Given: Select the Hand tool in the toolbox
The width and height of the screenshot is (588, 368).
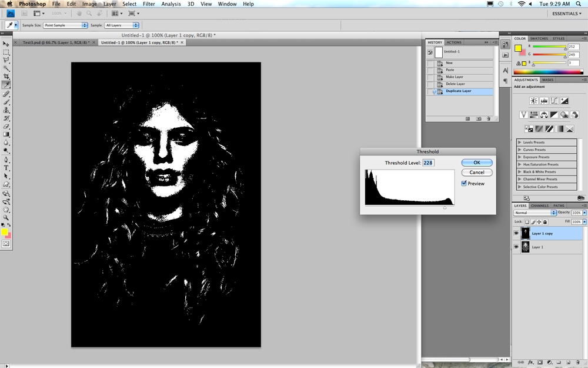Looking at the screenshot, I should click(x=6, y=210).
